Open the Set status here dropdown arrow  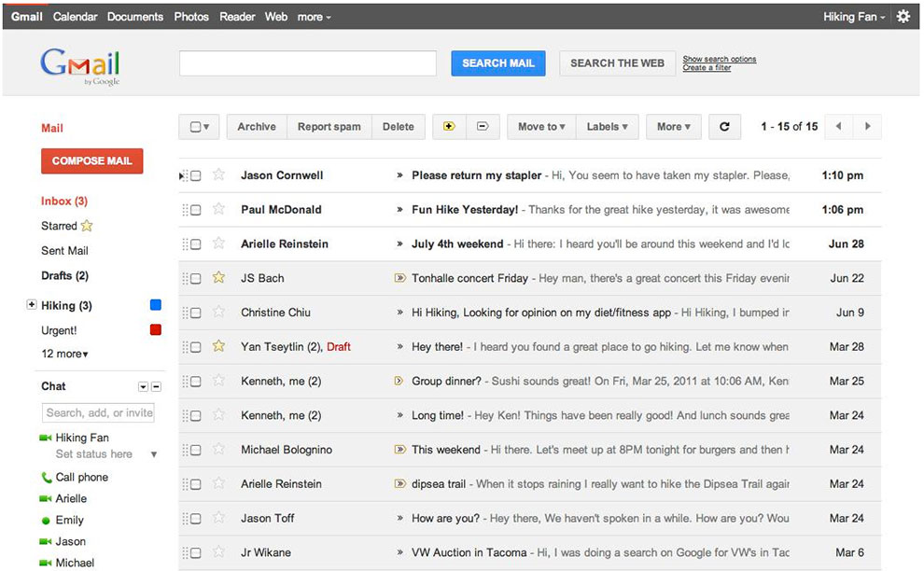click(x=154, y=454)
